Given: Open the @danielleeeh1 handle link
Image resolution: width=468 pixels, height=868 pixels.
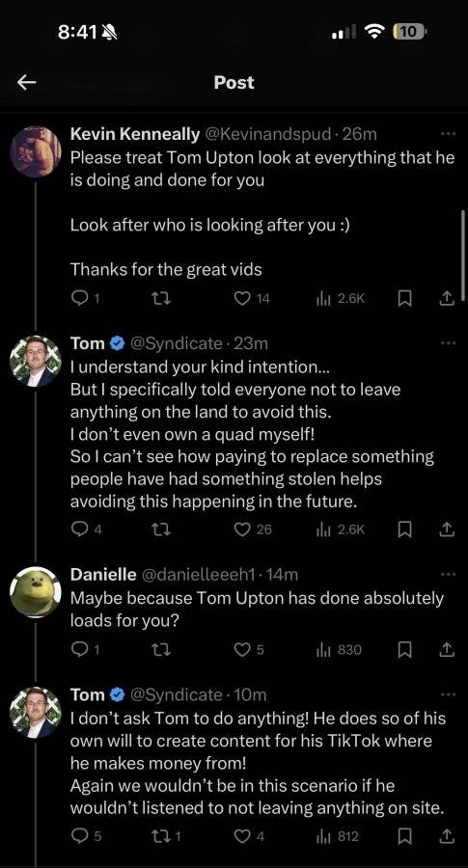Looking at the screenshot, I should point(200,575).
